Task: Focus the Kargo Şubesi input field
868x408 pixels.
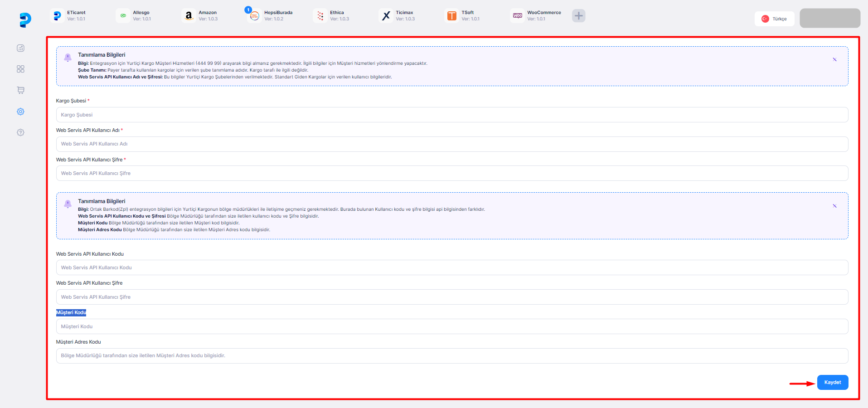Action: (x=452, y=115)
